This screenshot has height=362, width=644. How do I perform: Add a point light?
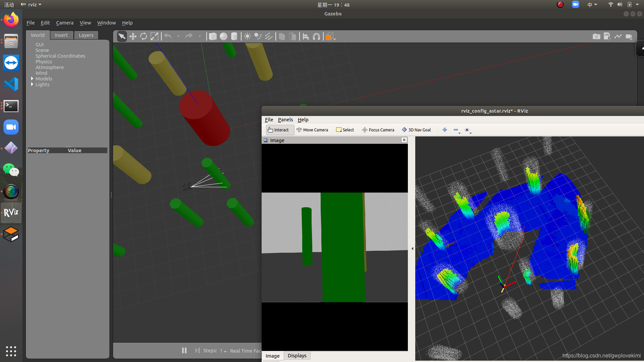click(x=247, y=37)
